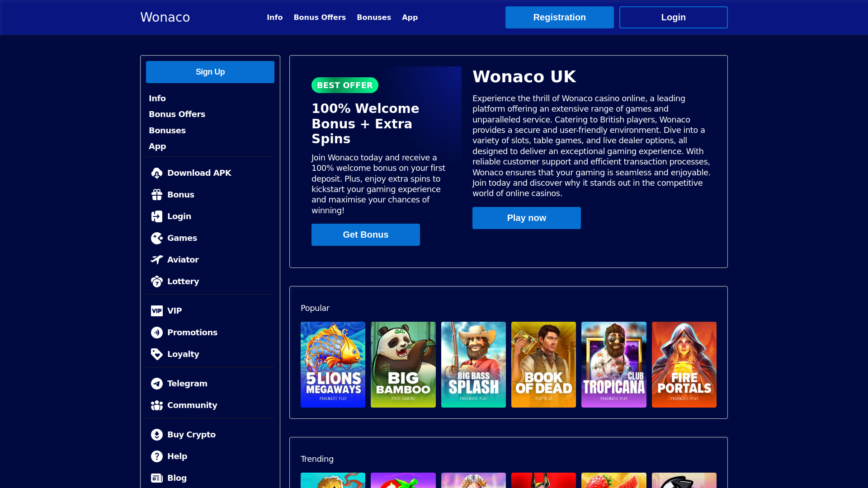Image resolution: width=868 pixels, height=488 pixels.
Task: Click the VIP label text
Action: click(175, 311)
